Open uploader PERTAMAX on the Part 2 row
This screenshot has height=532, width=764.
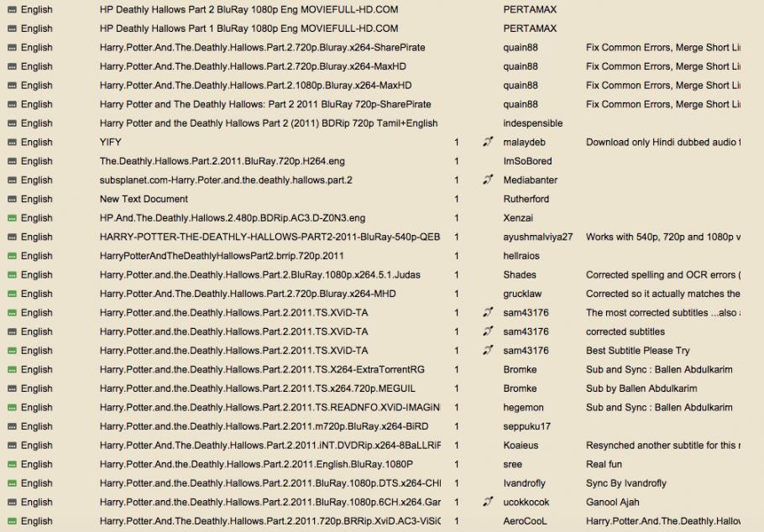point(530,10)
